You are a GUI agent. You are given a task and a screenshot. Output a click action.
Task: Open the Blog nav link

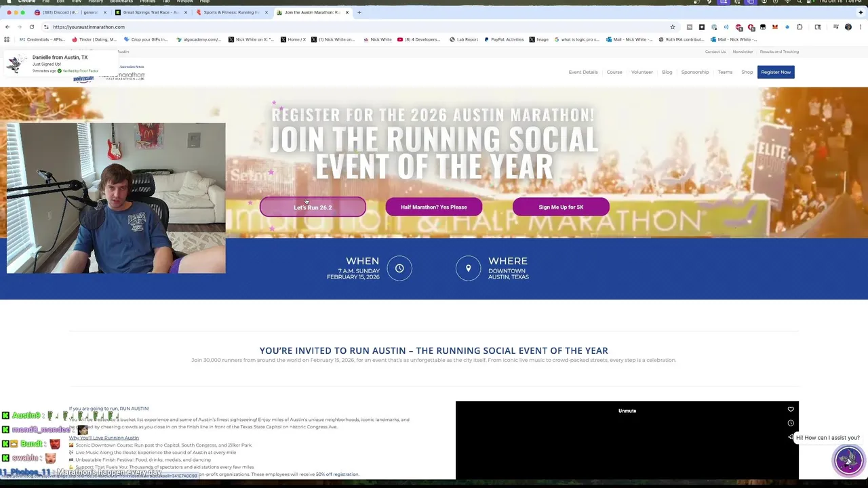667,72
